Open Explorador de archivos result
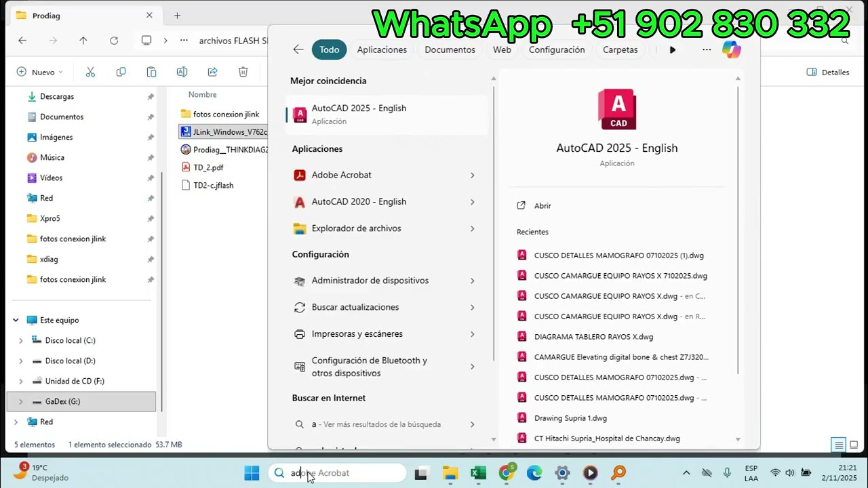 coord(387,228)
